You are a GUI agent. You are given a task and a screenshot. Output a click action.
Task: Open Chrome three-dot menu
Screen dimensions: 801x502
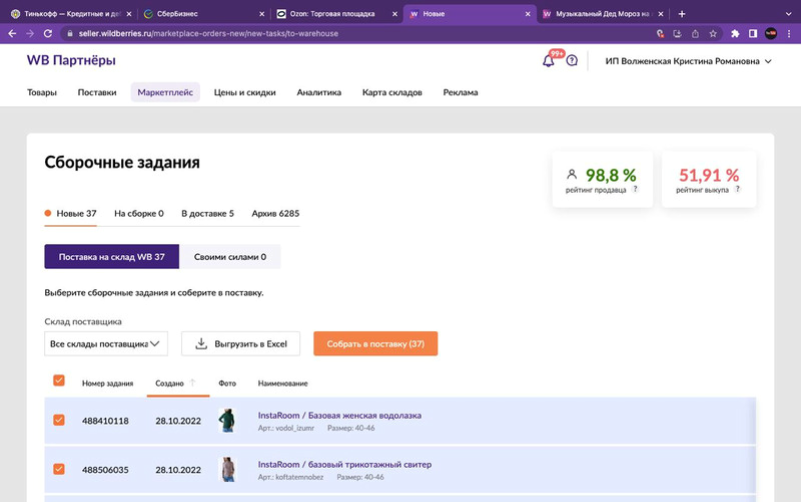[x=789, y=34]
